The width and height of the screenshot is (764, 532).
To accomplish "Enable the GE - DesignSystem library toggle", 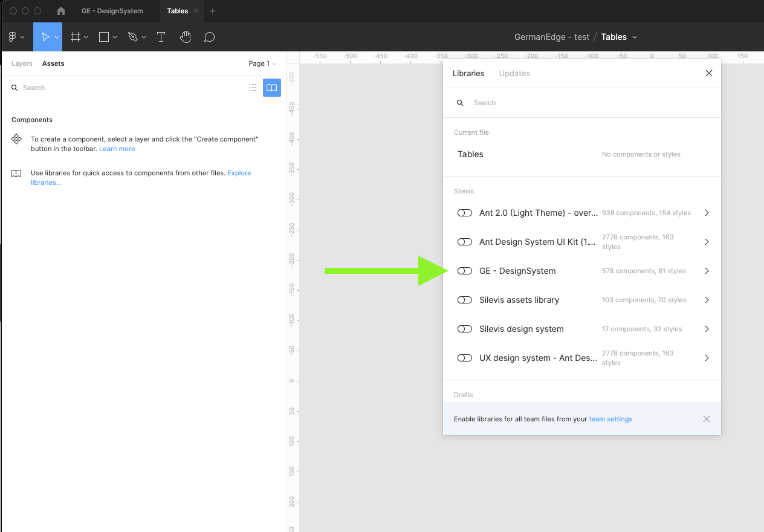I will pos(464,271).
